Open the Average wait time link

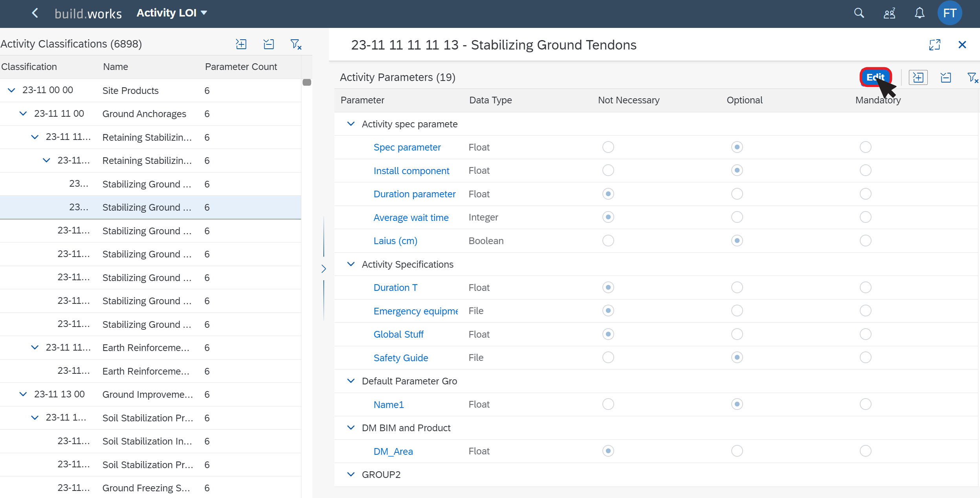[x=411, y=218]
